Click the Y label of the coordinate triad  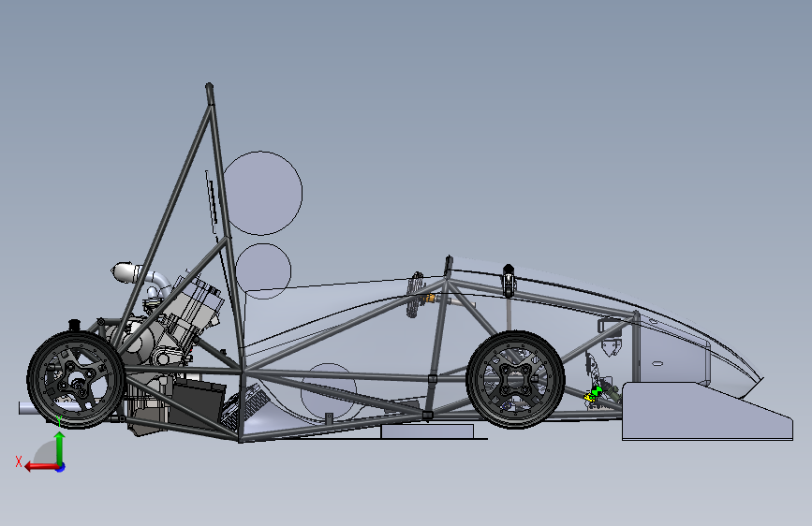[x=59, y=421]
